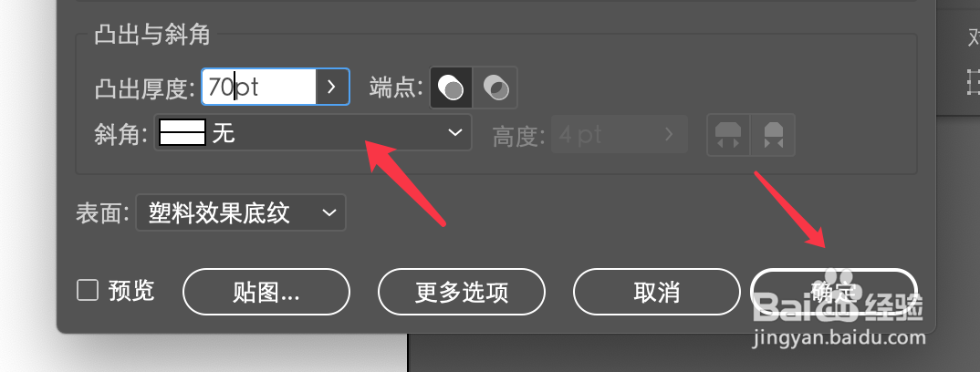Screen dimensions: 980x372
Task: Open the 斜角 bevel dropdown showing 无
Action: [312, 133]
